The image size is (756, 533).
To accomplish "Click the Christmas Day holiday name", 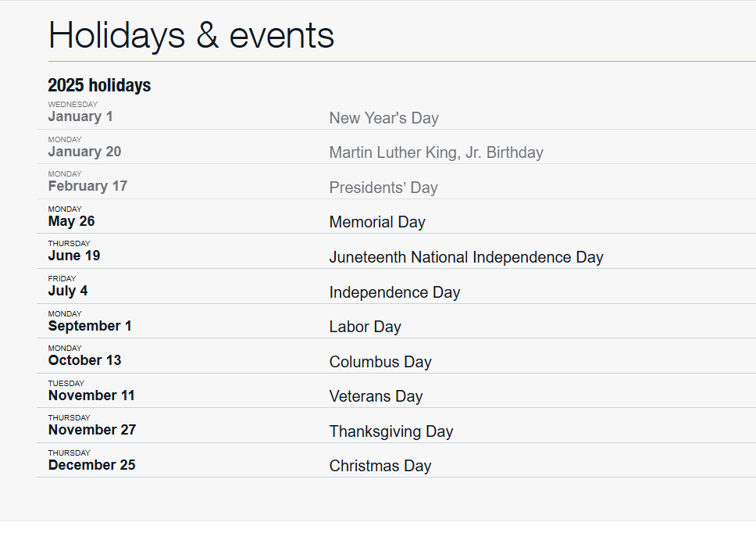I will (x=380, y=466).
